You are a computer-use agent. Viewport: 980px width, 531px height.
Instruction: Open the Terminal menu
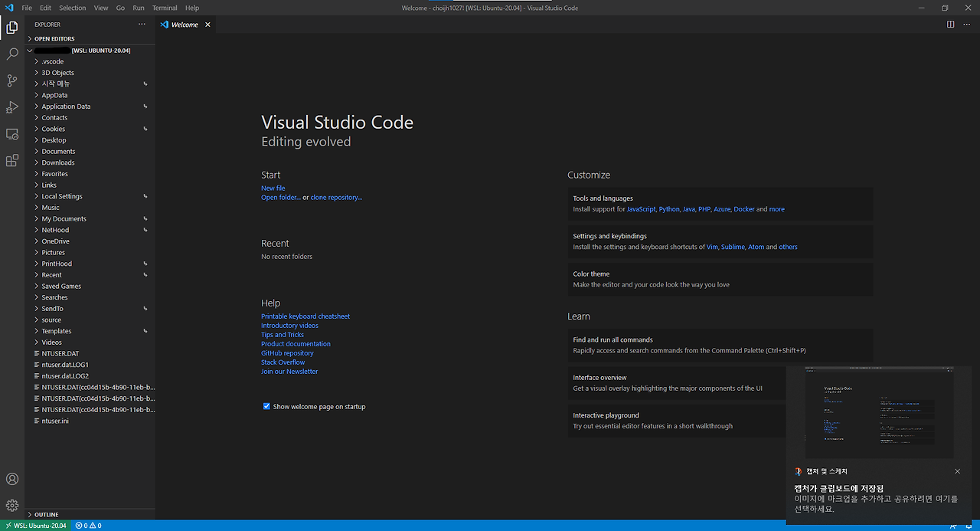[165, 8]
